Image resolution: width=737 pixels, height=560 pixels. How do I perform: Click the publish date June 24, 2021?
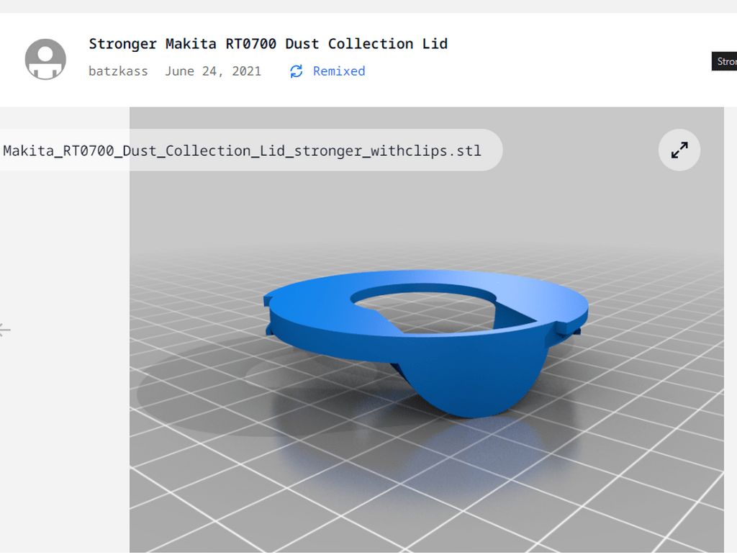213,71
